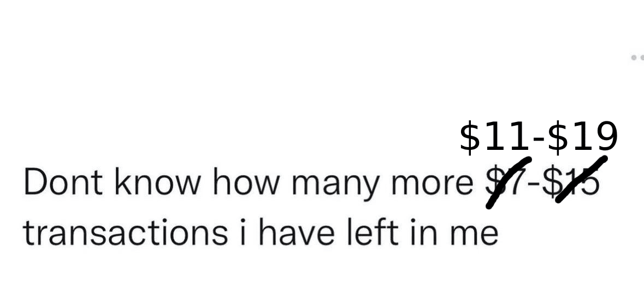The image size is (644, 291).
Task: Open the more options dots menu
Action: [638, 57]
